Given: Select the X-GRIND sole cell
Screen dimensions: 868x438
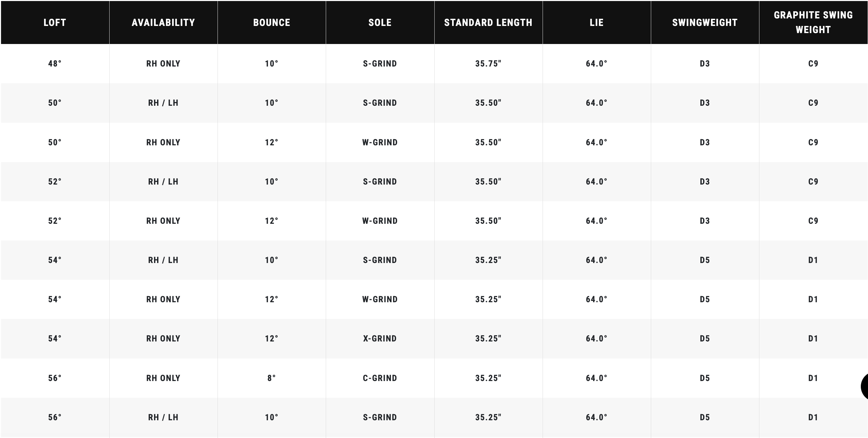Looking at the screenshot, I should point(380,339).
